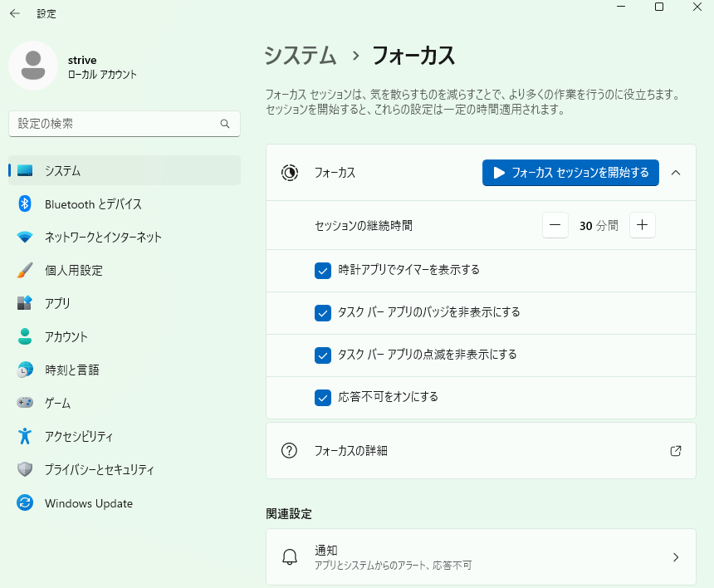Click the 通知 bell icon
Image resolution: width=714 pixels, height=588 pixels.
(290, 556)
